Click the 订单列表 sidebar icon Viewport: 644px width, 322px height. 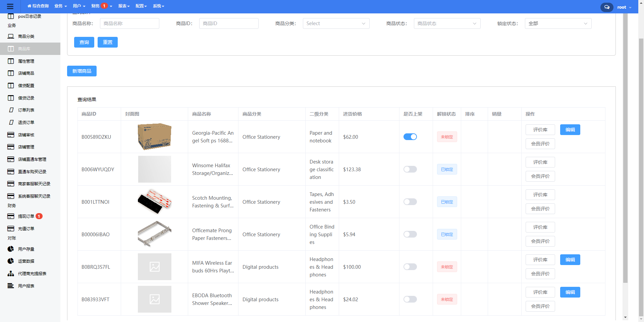click(x=11, y=110)
